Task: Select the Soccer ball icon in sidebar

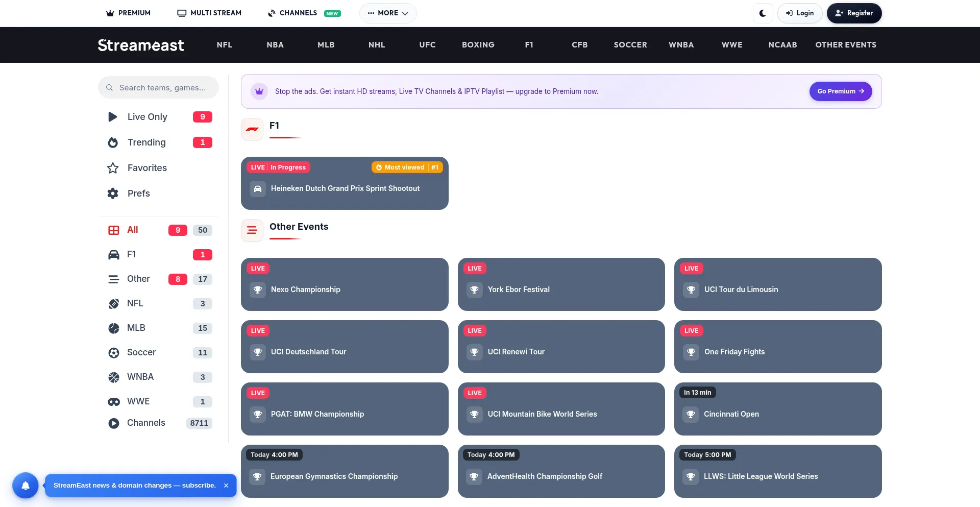Action: point(114,353)
